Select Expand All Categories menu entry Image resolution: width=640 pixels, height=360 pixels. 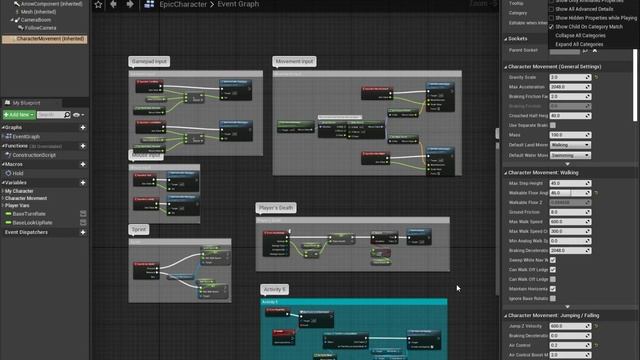click(x=579, y=44)
